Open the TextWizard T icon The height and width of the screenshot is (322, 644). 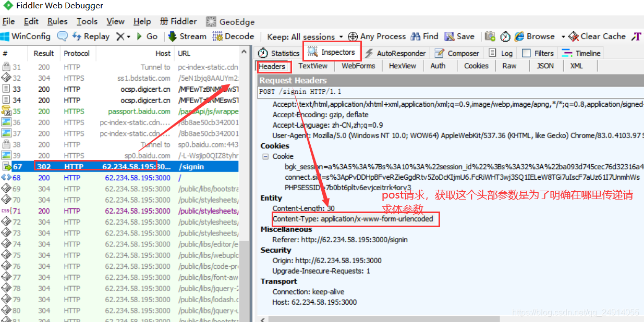(636, 36)
